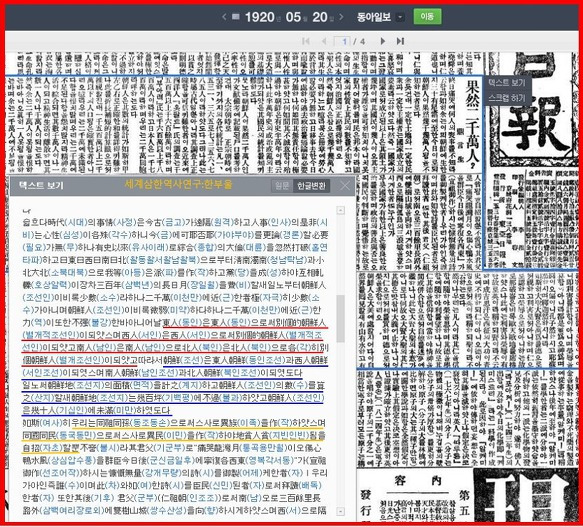This screenshot has width=583, height=527.
Task: Close the 텍스트 보기 panel
Action: pyautogui.click(x=345, y=185)
